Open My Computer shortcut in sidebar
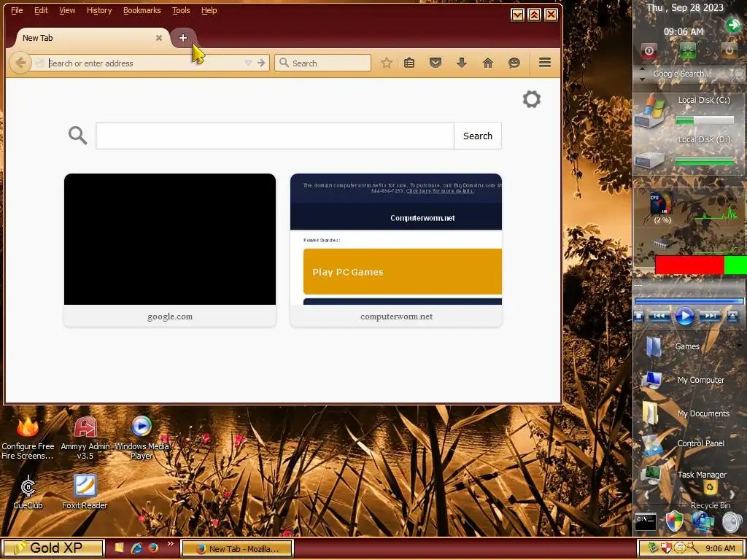This screenshot has width=747, height=560. click(x=684, y=380)
